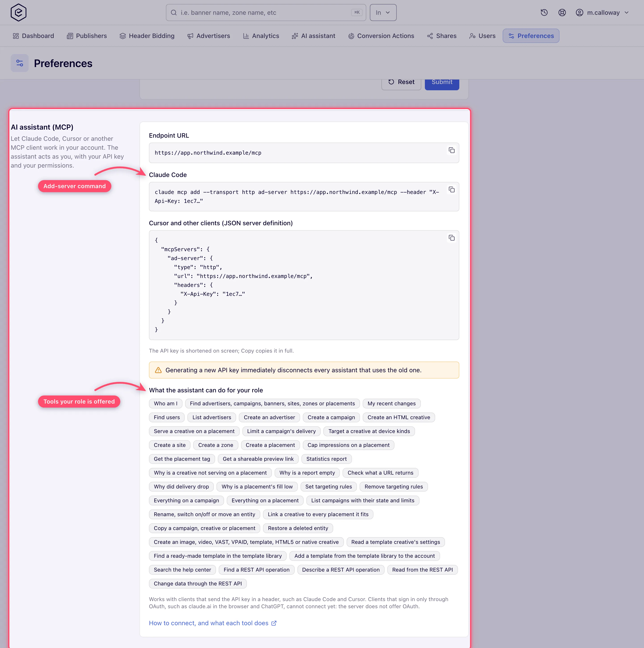Click the 'Who am I' tool chip
The height and width of the screenshot is (648, 644).
click(x=165, y=404)
